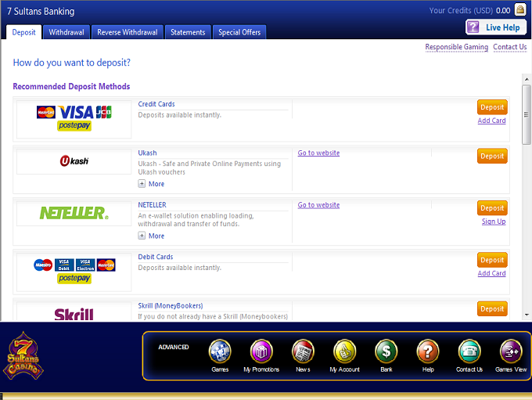Screen dimensions: 532x400
Task: Open Live Help chat button
Action: [496, 27]
